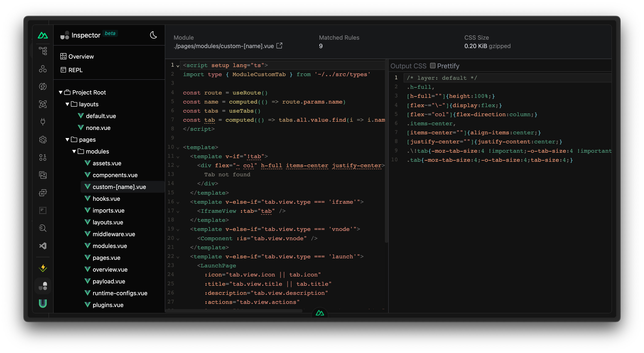The height and width of the screenshot is (353, 644).
Task: Launch the project in VS Code via its icon
Action: click(43, 246)
